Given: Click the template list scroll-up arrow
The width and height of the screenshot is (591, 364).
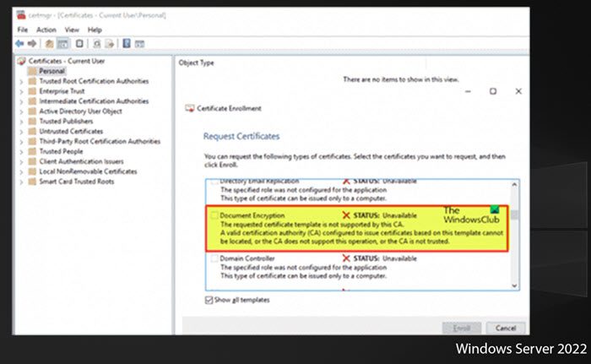Looking at the screenshot, I should click(x=514, y=184).
